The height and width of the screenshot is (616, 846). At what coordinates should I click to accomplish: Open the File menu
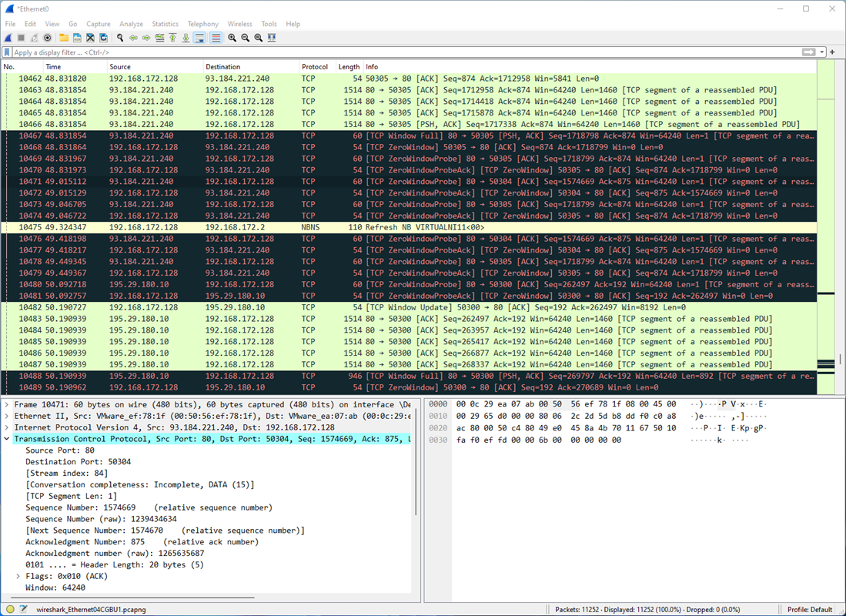10,24
